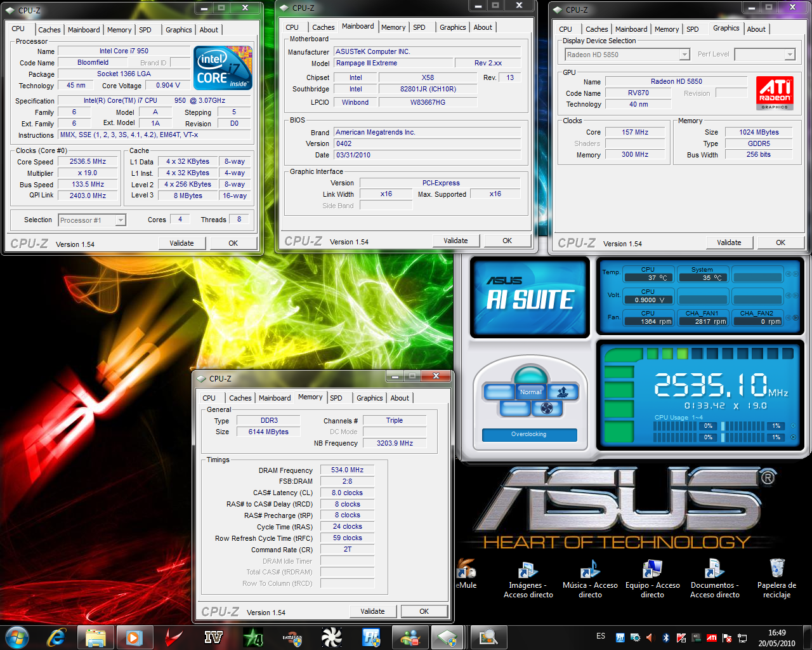
Task: Click the fan control icon in AI Suite
Action: 546,408
